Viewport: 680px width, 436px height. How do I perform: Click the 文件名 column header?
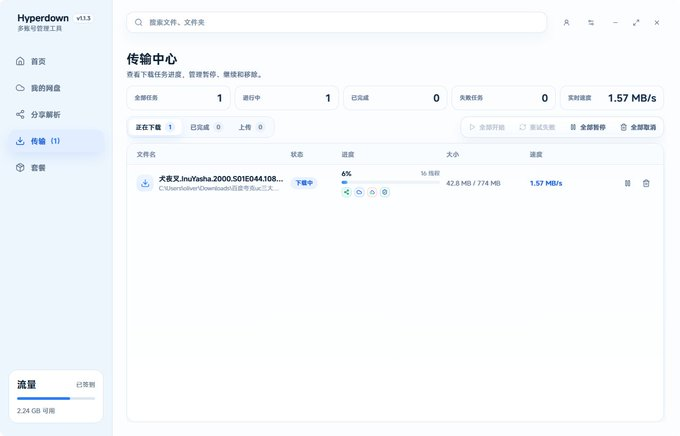tap(146, 154)
